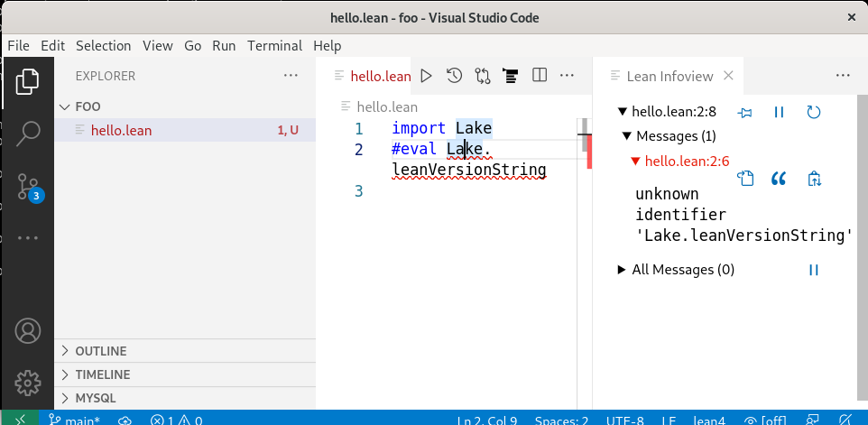
Task: Click the editor vertical scrollbar slider
Action: pos(584,135)
